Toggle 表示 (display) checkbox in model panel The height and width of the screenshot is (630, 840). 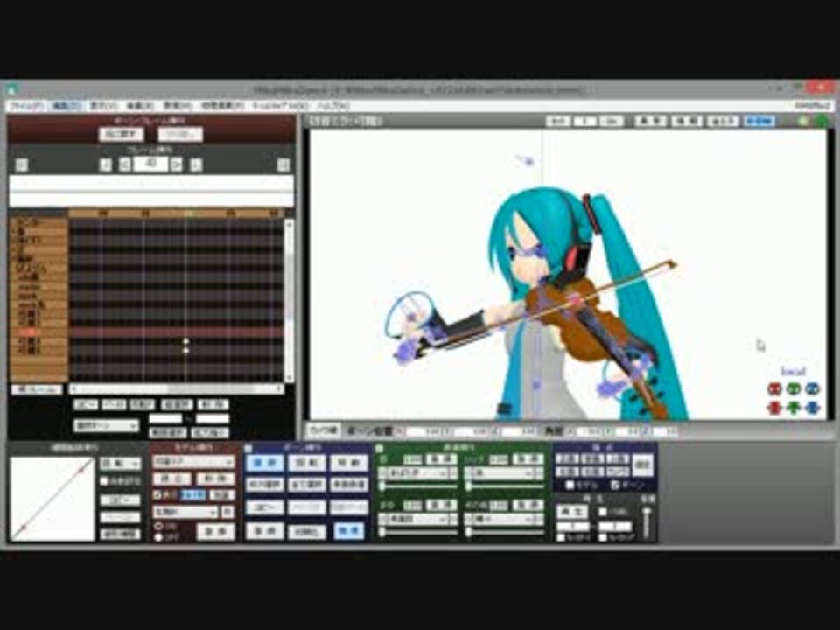coord(158,495)
